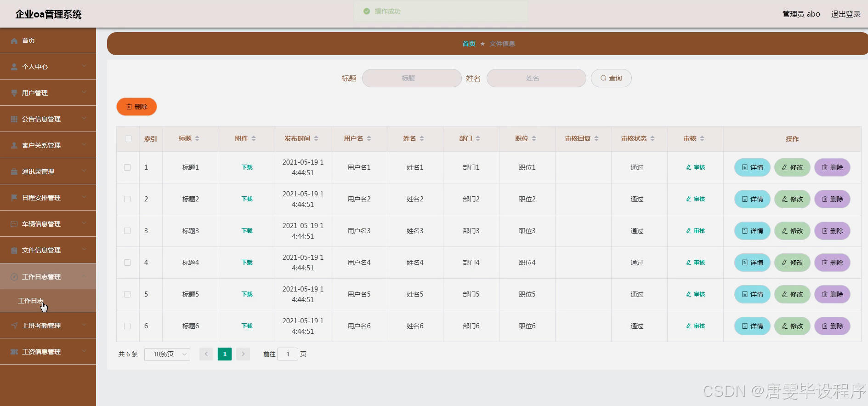Click 管理员 abo user label
The image size is (868, 406).
click(x=801, y=14)
